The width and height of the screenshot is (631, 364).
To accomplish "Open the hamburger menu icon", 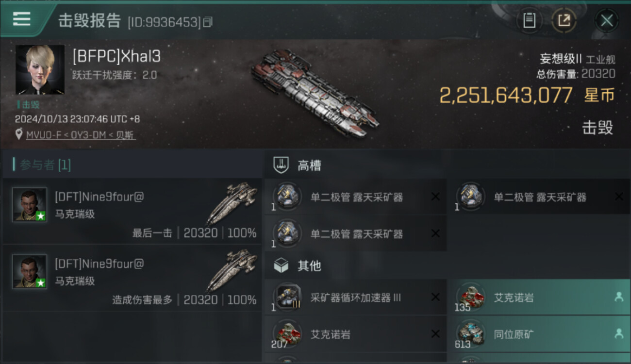I will pos(21,19).
